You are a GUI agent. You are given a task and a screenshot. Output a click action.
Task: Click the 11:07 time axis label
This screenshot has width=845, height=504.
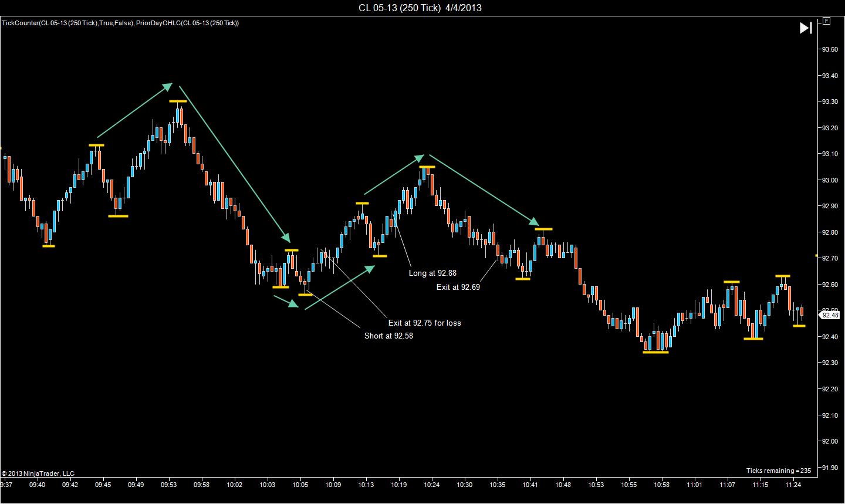[x=728, y=485]
